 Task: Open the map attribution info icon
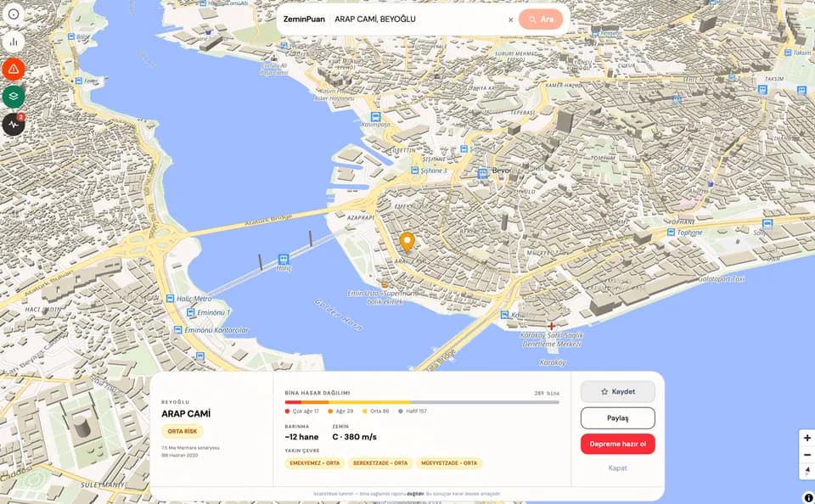[x=809, y=498]
